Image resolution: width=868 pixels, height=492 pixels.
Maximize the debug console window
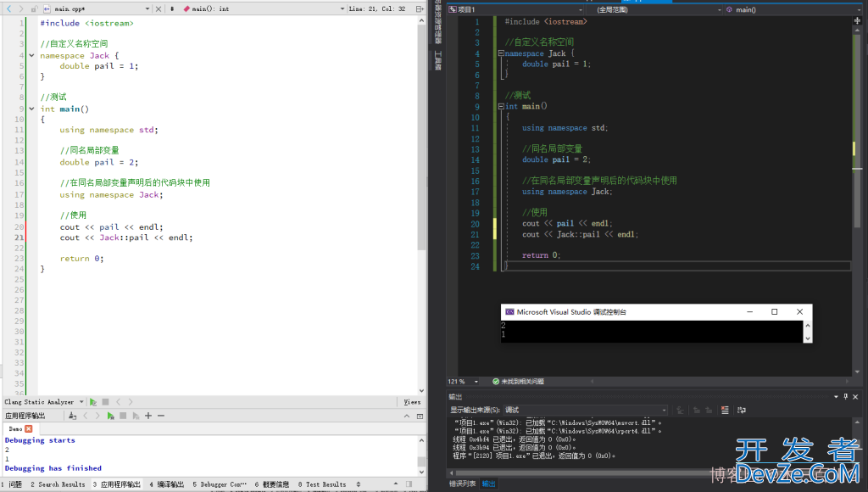[x=775, y=312]
